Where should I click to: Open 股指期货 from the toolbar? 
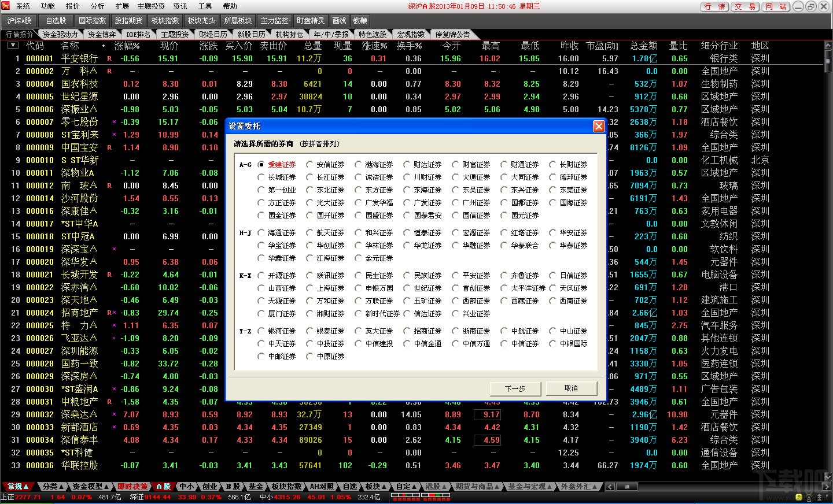click(128, 21)
